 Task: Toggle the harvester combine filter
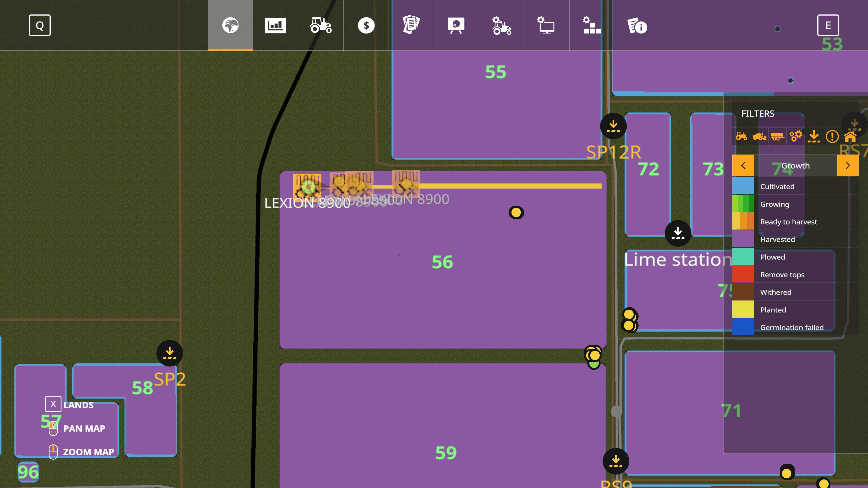point(759,136)
